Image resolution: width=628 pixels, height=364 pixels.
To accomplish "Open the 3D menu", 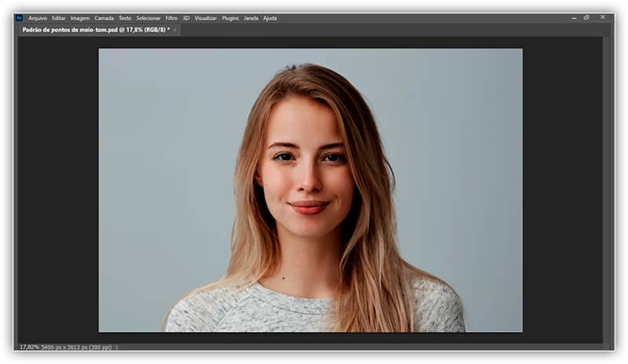I will click(186, 18).
